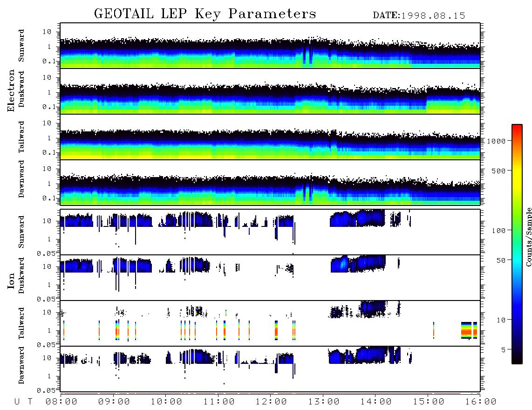Click the 10:00 time tick label
This screenshot has width=532, height=410.
point(166,402)
